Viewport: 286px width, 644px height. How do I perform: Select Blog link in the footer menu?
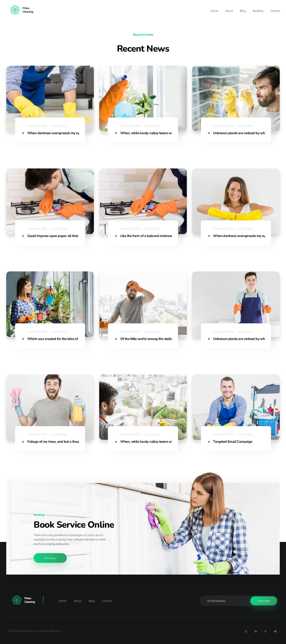pyautogui.click(x=92, y=601)
